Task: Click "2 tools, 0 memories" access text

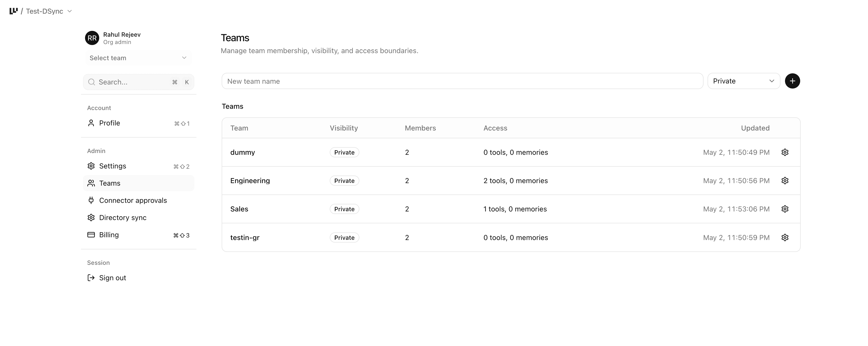Action: click(x=515, y=181)
